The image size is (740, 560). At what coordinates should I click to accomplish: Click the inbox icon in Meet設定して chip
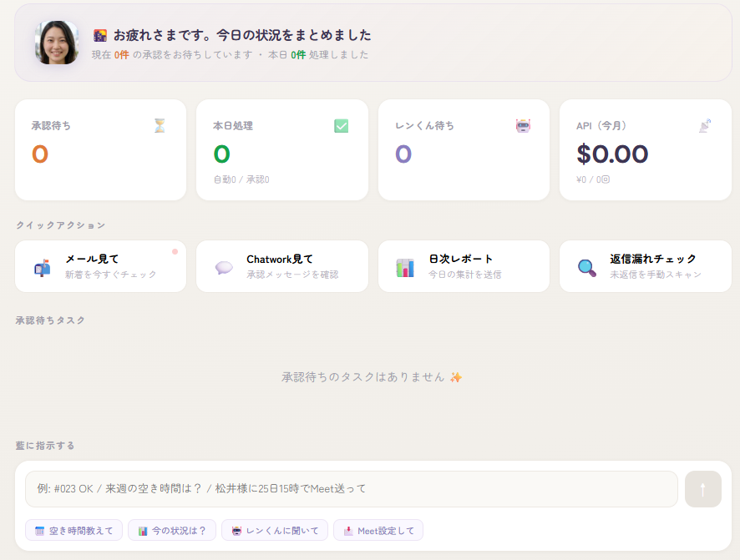pos(348,531)
